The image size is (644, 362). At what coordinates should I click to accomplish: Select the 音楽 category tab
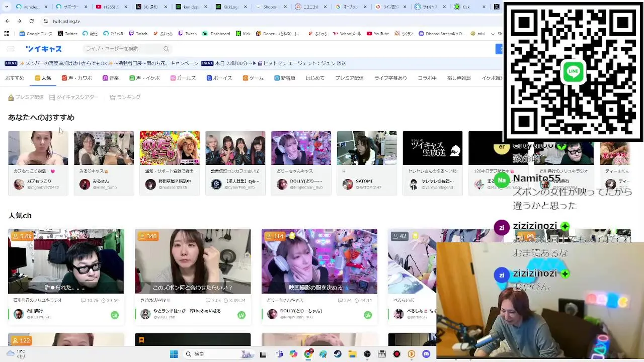111,78
